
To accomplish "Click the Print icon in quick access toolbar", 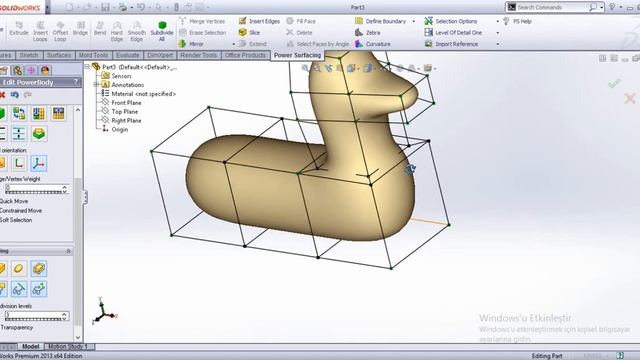I will pos(122,7).
